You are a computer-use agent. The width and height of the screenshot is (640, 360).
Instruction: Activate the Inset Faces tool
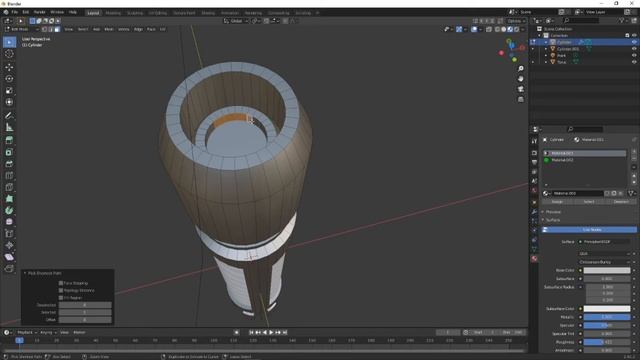9,152
